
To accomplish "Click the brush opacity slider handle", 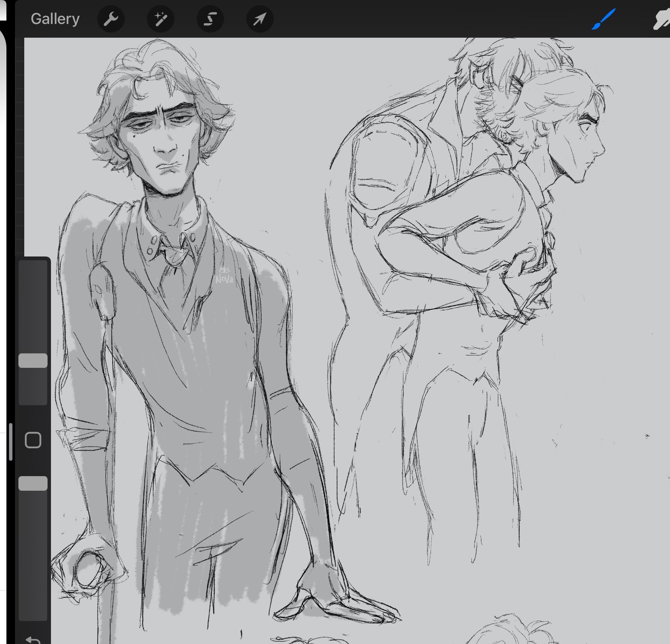I will (33, 483).
